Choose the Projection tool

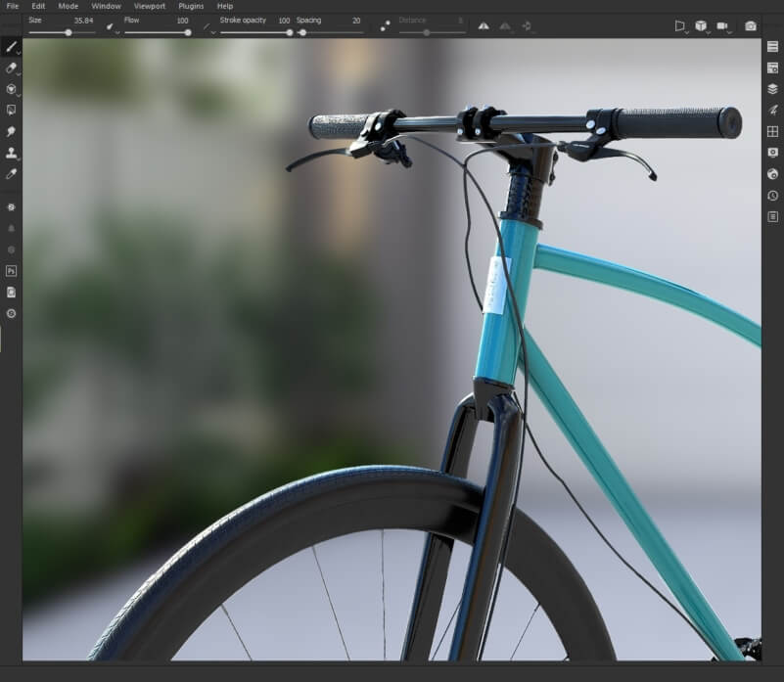(x=11, y=90)
